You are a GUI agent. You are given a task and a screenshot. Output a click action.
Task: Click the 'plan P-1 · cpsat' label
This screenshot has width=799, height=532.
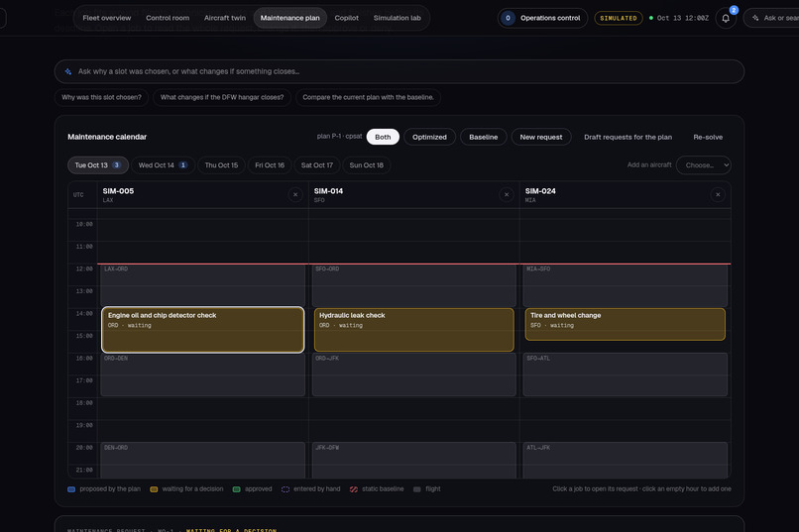[x=339, y=137]
